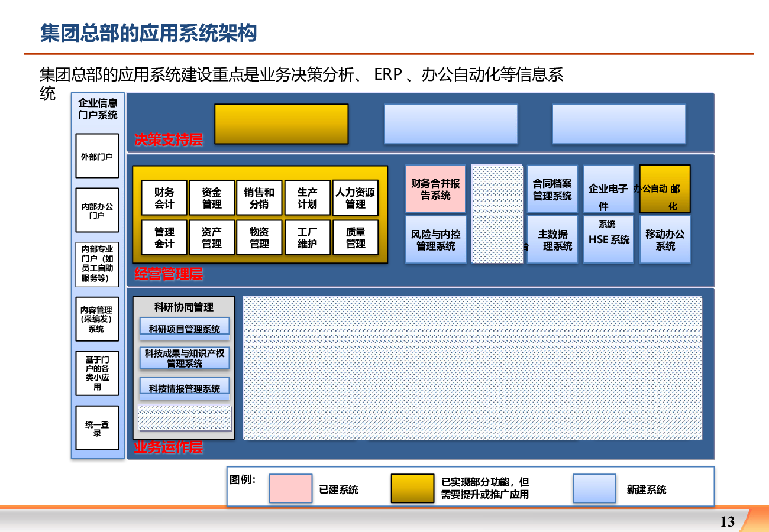Click the 基于门户的各类小应用 box

(97, 373)
